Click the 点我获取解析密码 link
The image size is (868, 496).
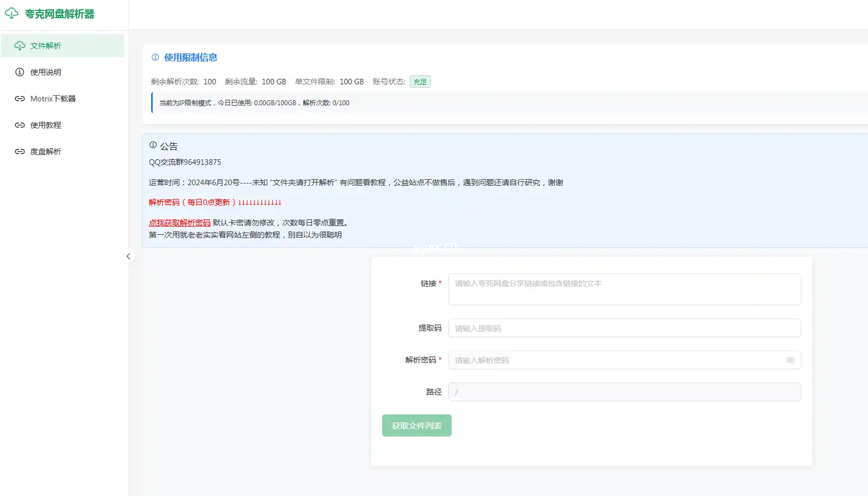[x=180, y=223]
